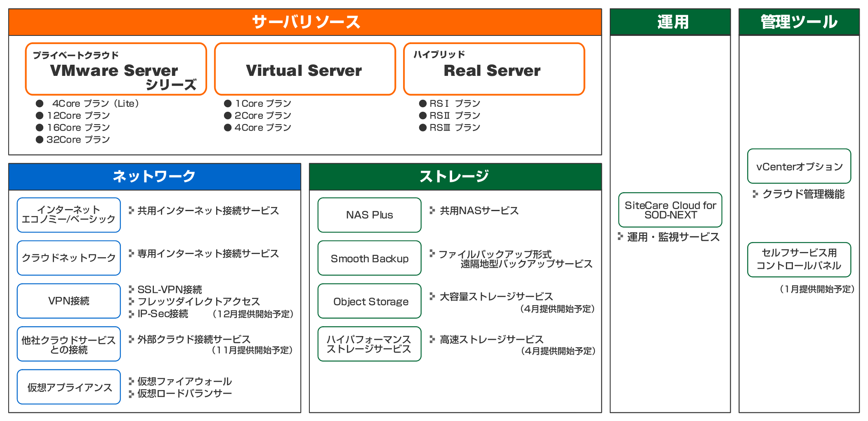Image resolution: width=868 pixels, height=421 pixels.
Task: Click the 仮想ロードバランサー text
Action: coord(185,393)
